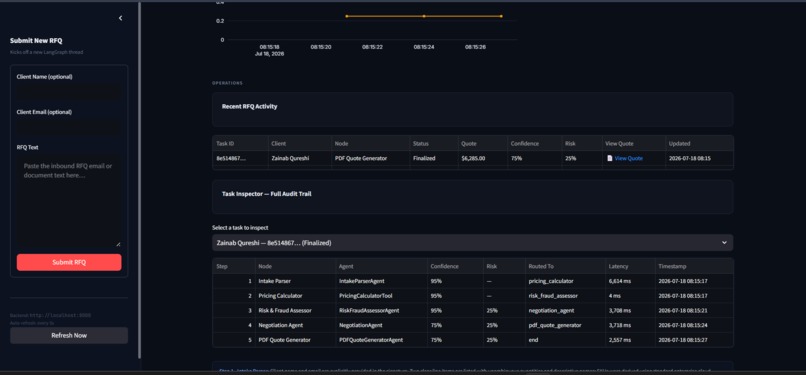Click the RiskFraudAssessorAgent agent cell
This screenshot has height=375, width=806.
click(x=381, y=310)
